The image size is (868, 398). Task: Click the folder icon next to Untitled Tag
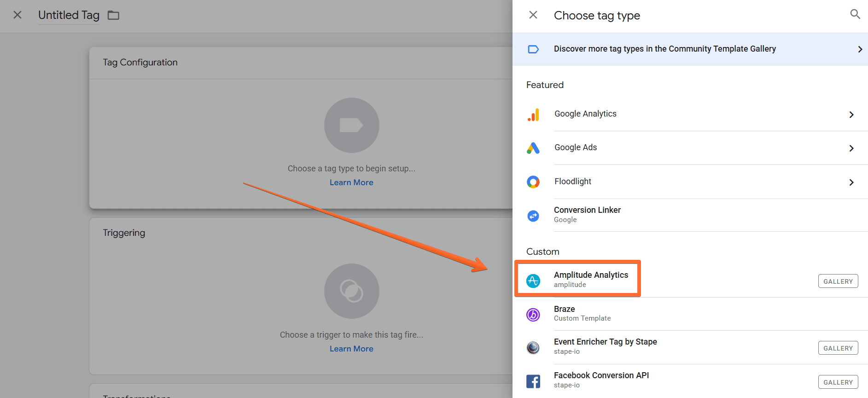click(113, 15)
